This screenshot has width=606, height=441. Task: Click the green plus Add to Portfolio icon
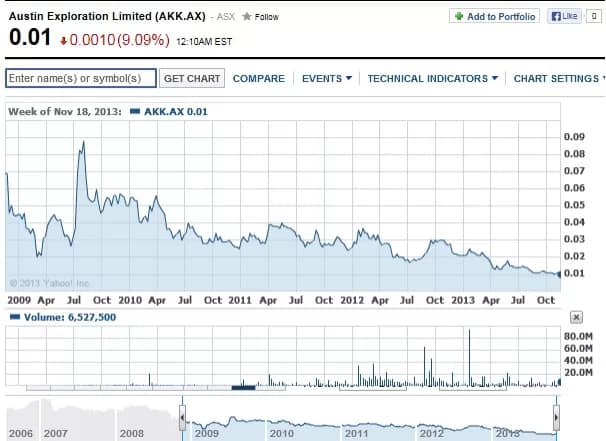click(457, 17)
